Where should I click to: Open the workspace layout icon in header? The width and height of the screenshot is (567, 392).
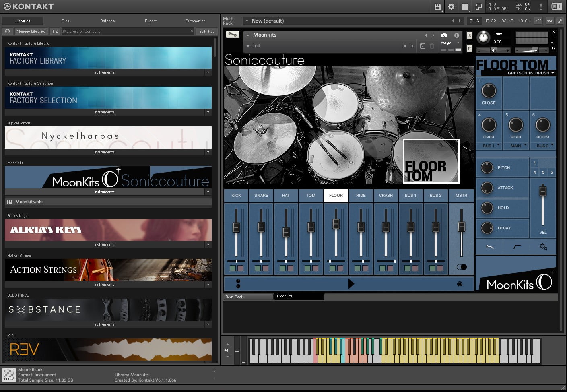click(465, 6)
